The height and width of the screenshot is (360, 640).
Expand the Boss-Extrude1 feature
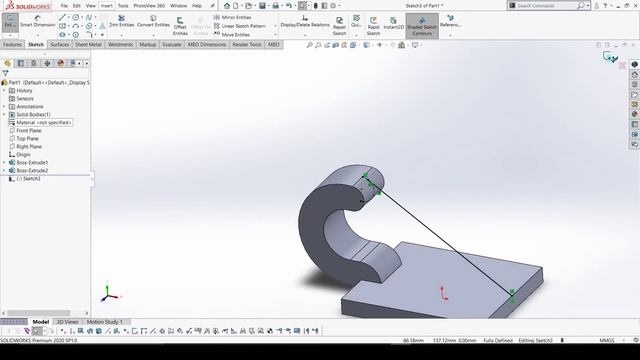4,162
